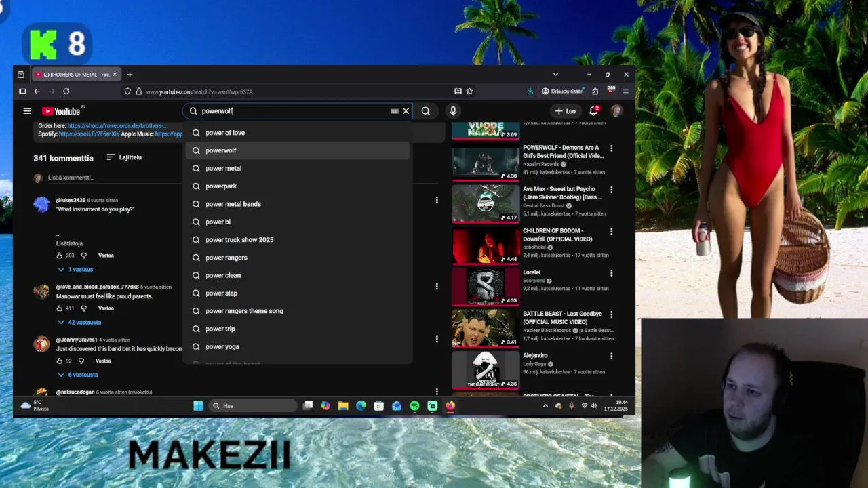Open CHILDREN OF BODOM Downfall thumbnail
This screenshot has height=488, width=868.
(486, 245)
